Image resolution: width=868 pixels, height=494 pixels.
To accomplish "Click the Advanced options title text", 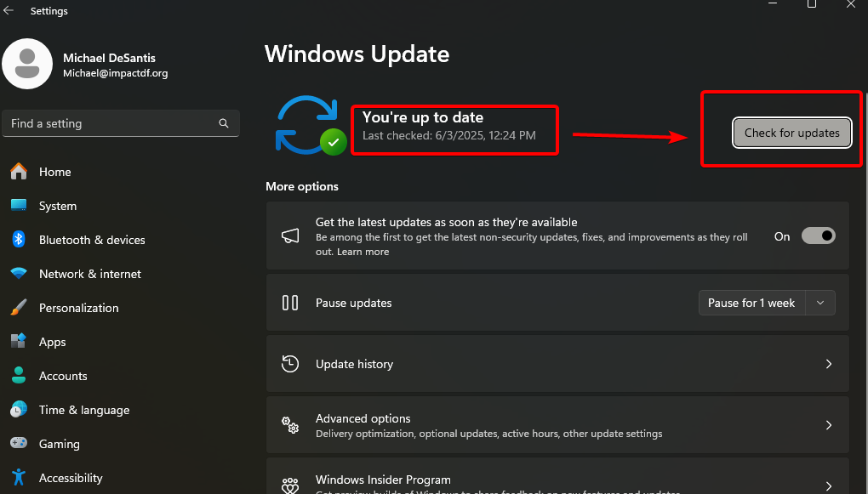I will point(363,419).
